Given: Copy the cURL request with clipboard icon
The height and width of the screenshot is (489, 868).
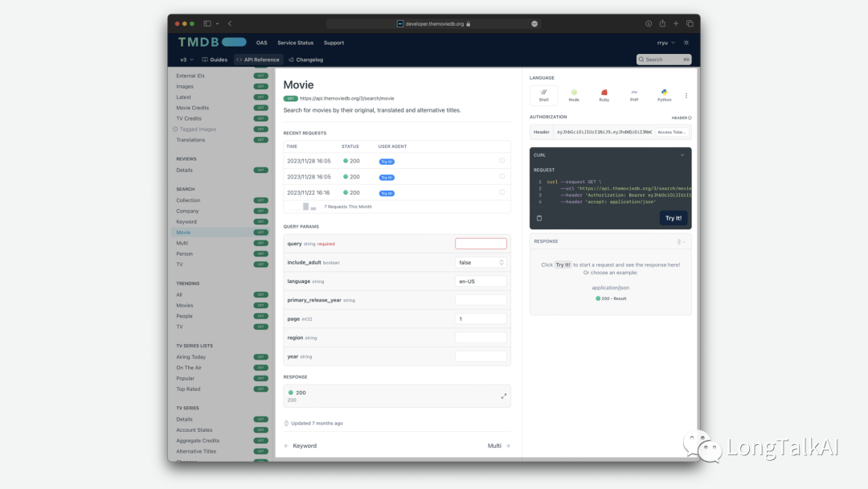Looking at the screenshot, I should (x=539, y=218).
